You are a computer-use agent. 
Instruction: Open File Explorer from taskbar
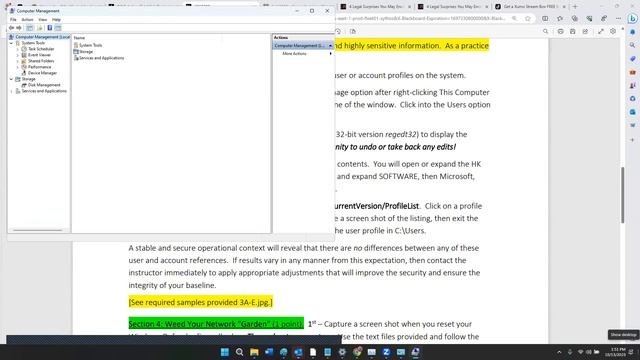pyautogui.click(x=254, y=352)
